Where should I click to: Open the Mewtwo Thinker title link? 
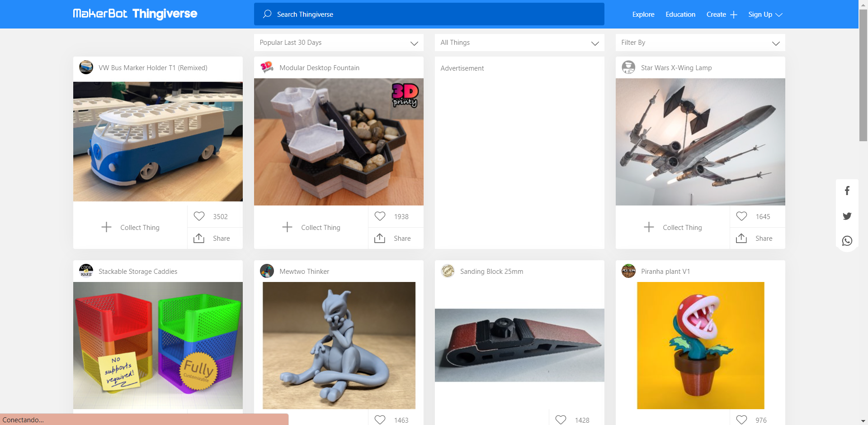coord(304,272)
